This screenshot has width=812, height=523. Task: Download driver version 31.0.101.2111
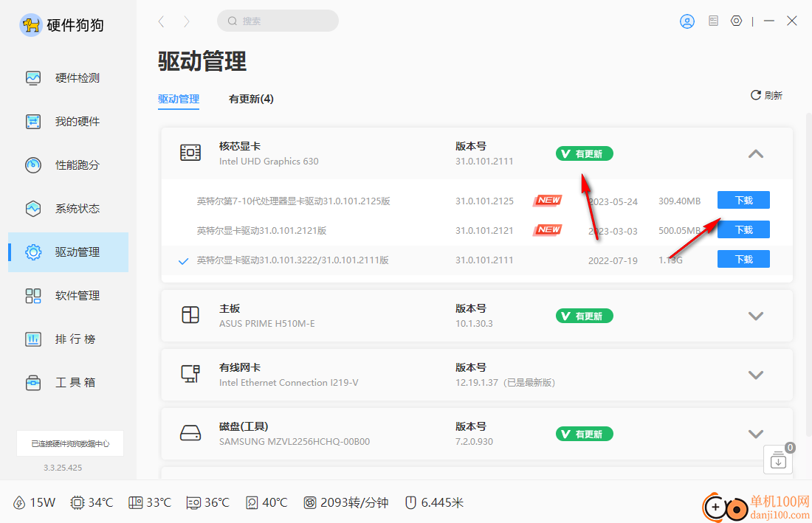click(743, 259)
